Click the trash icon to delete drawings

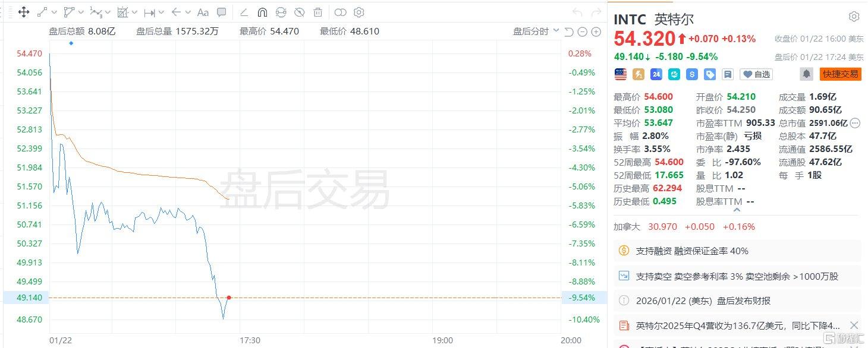pyautogui.click(x=318, y=12)
